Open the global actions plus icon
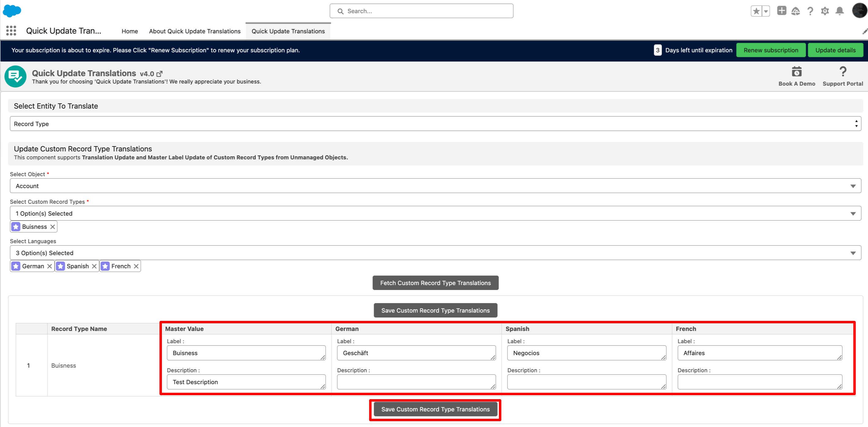 point(781,11)
